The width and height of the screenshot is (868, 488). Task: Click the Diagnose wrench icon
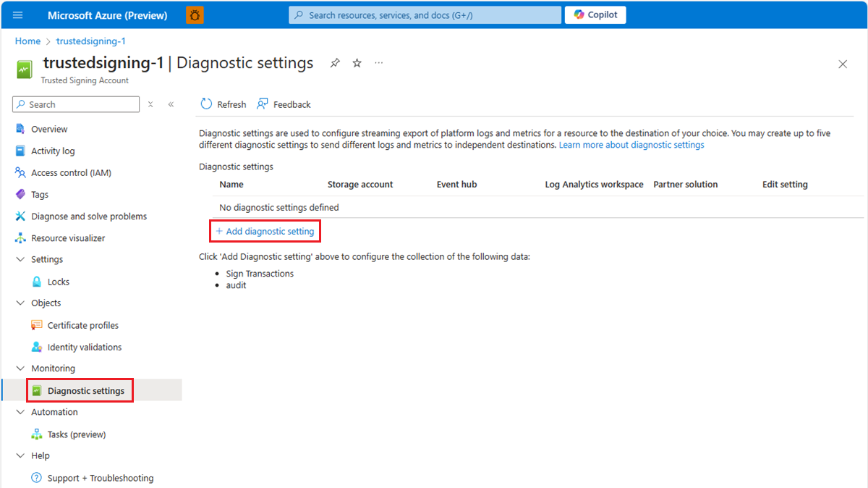[x=20, y=216]
